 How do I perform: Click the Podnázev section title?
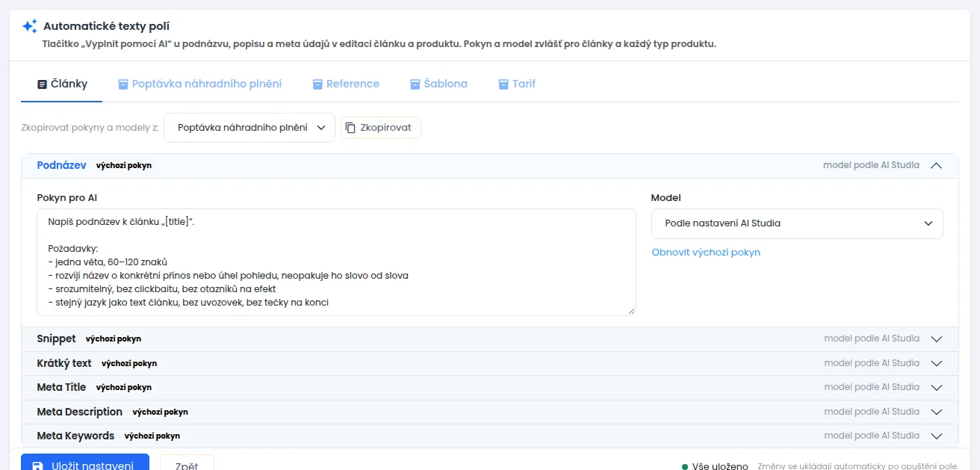62,165
